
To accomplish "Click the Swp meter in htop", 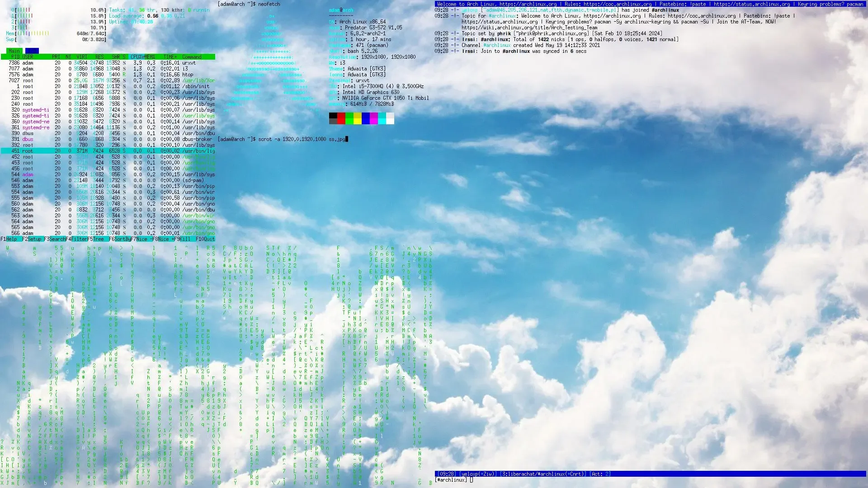I will coord(56,39).
